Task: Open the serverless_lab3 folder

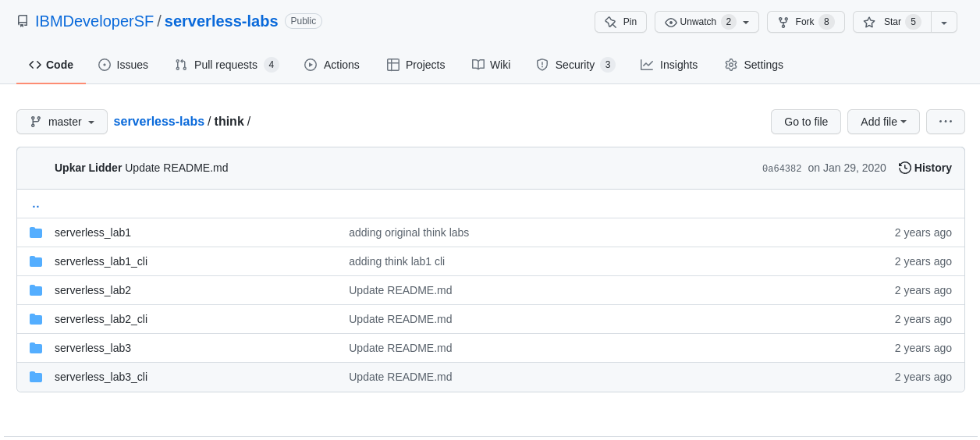Action: point(93,348)
